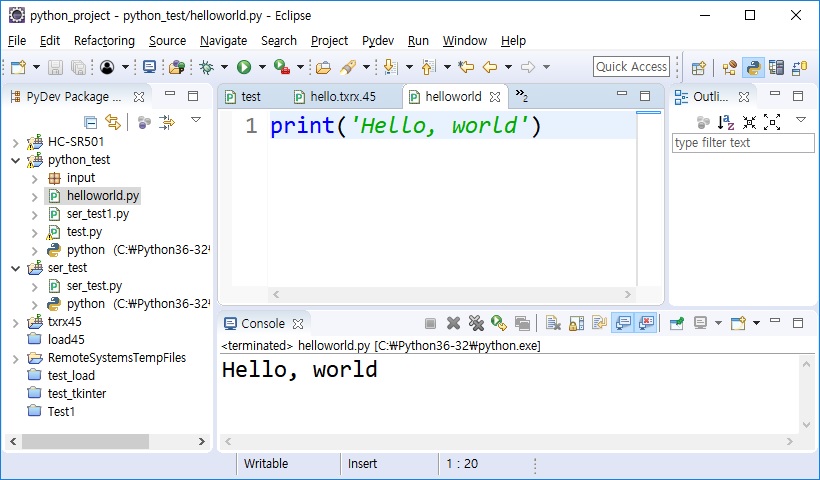This screenshot has height=480, width=820.
Task: Run the program with green Run icon
Action: (244, 67)
